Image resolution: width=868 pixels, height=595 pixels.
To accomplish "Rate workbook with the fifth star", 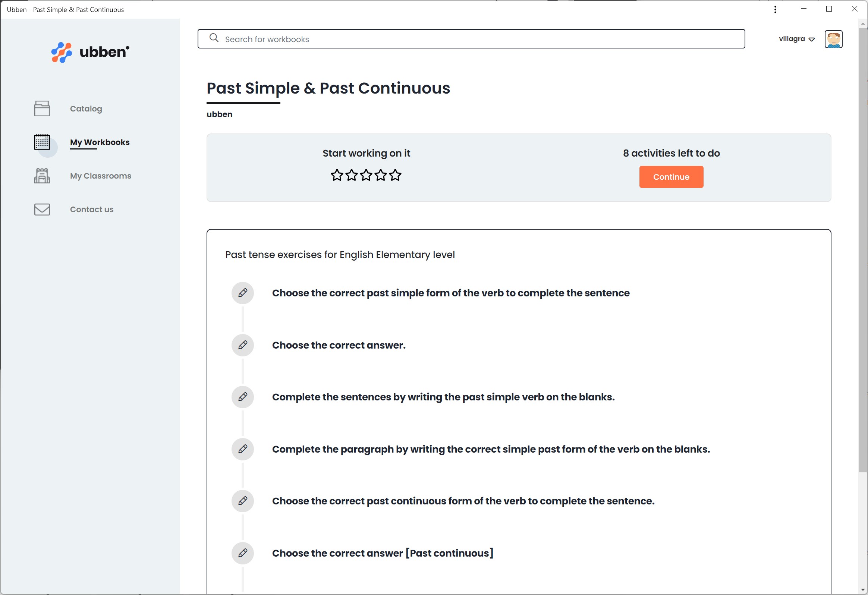I will click(395, 175).
